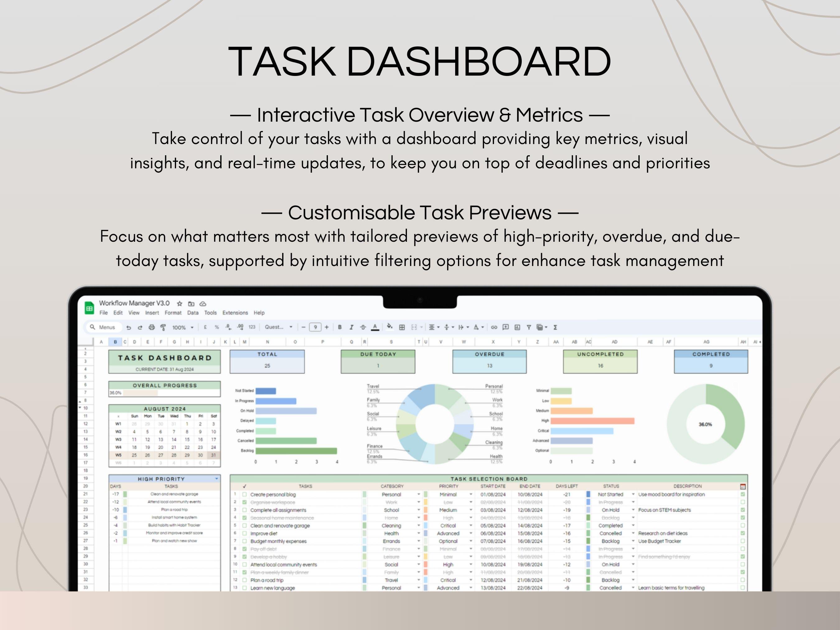This screenshot has height=630, width=840.
Task: Untick the Pay off debt checkbox
Action: 245,549
